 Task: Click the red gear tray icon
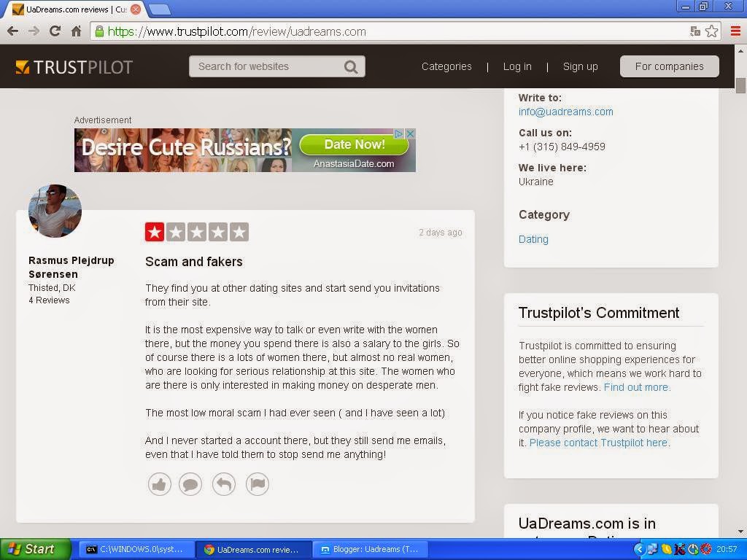click(x=706, y=549)
